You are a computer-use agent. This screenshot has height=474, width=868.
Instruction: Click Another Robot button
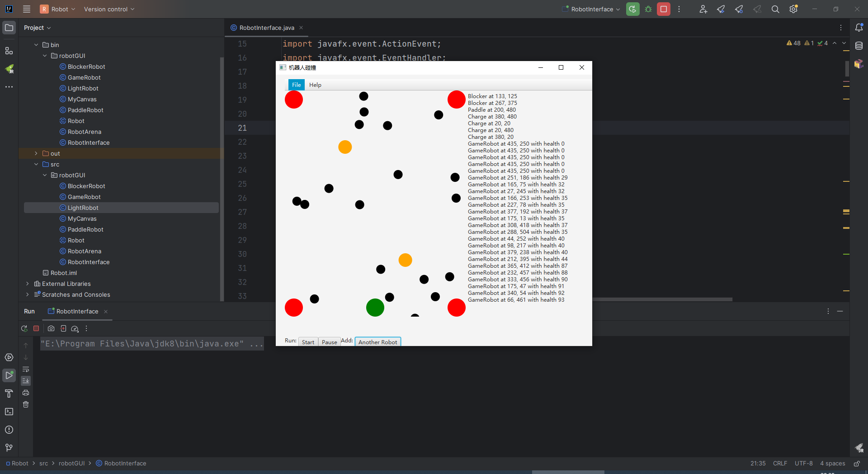click(x=378, y=342)
